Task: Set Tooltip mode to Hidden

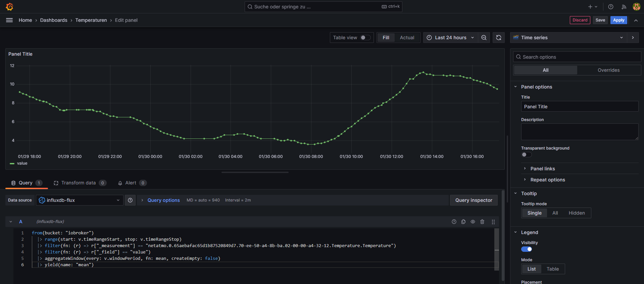Action: pos(577,213)
